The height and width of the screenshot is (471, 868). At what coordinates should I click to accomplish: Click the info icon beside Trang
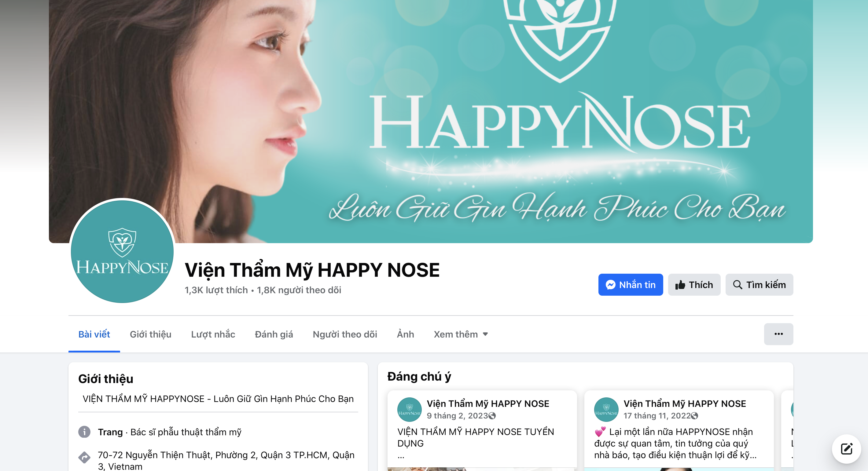(x=84, y=432)
